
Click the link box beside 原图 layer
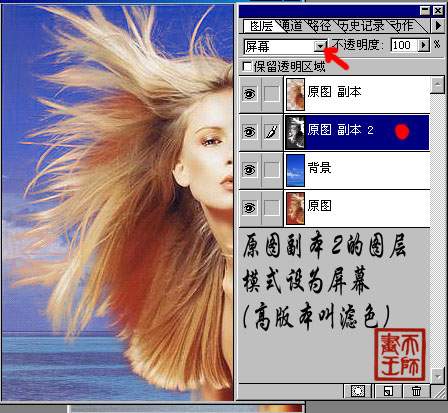click(272, 208)
